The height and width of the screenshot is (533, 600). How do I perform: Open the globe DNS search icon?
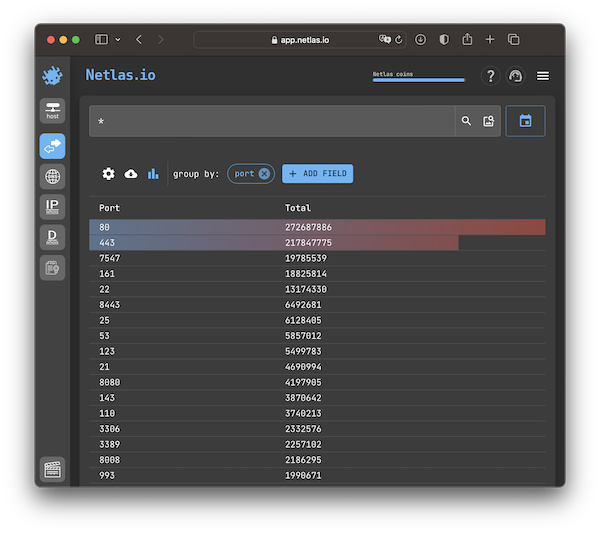[52, 177]
